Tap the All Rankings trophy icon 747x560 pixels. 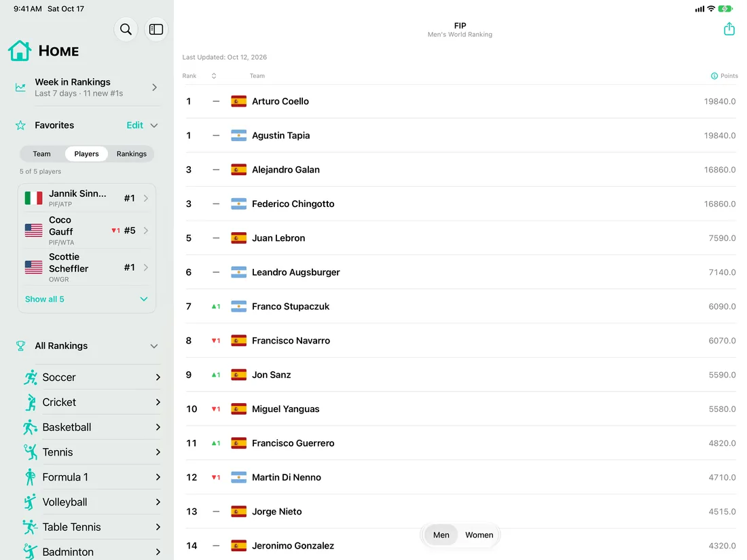(x=20, y=346)
